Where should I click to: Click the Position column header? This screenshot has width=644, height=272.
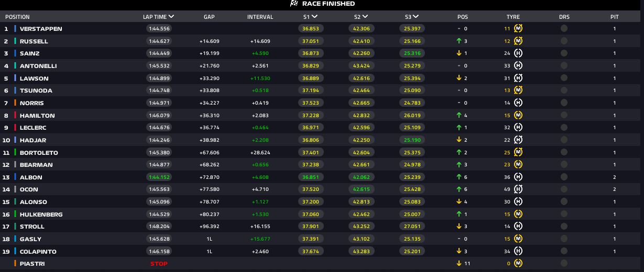[x=17, y=17]
